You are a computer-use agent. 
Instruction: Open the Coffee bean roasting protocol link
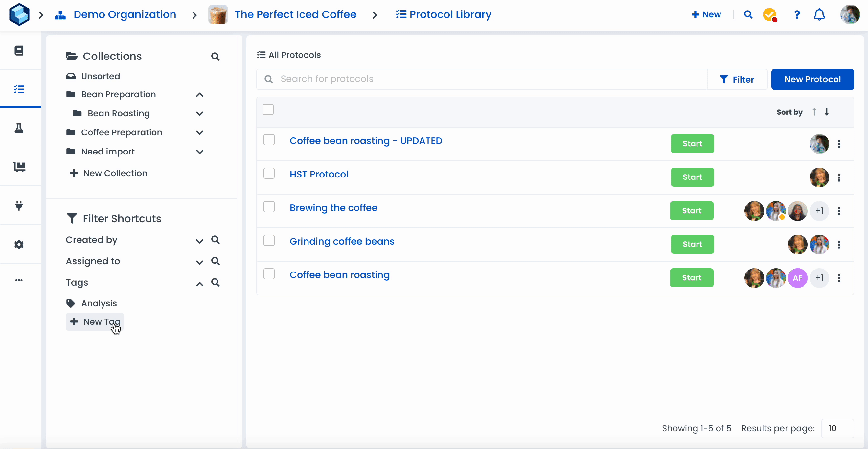pyautogui.click(x=339, y=275)
